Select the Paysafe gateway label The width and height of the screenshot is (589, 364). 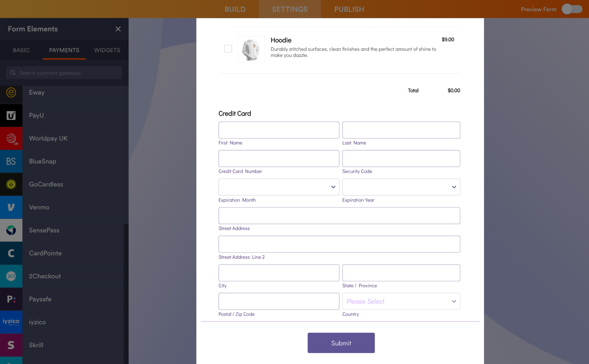coord(40,299)
